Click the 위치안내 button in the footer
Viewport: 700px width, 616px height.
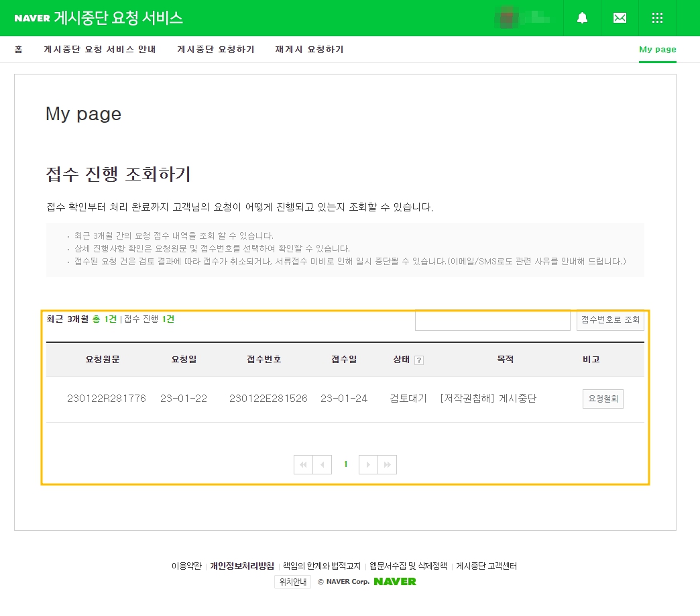pos(292,581)
